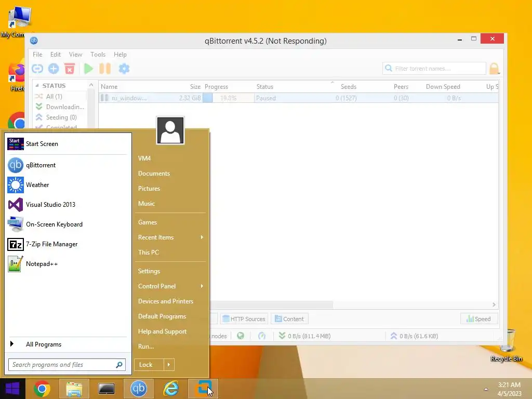
Task: Open Devices and Printers
Action: coord(166,301)
